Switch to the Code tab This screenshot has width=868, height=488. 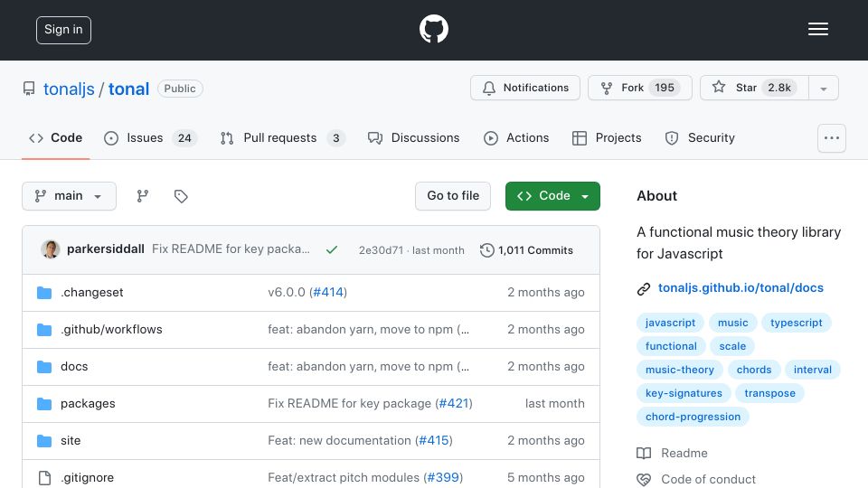[x=55, y=137]
